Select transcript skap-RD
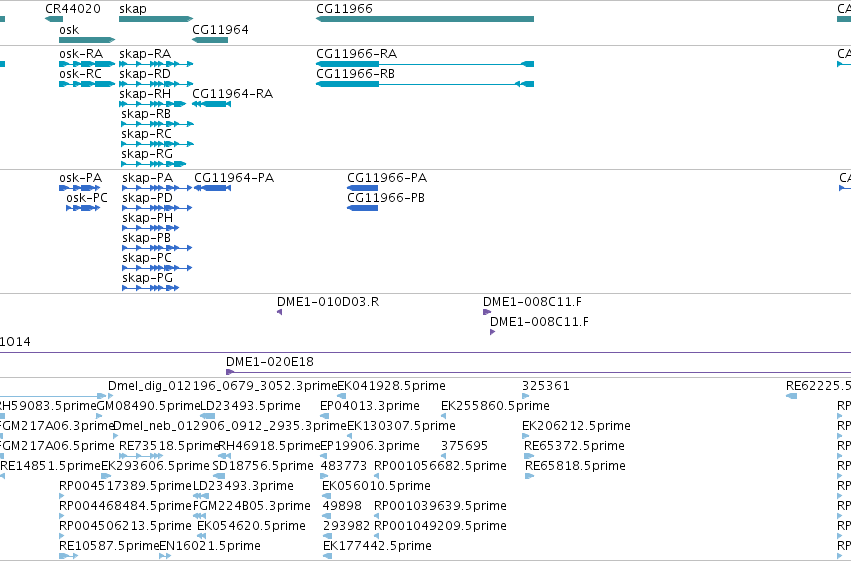851x561 pixels. pos(144,74)
